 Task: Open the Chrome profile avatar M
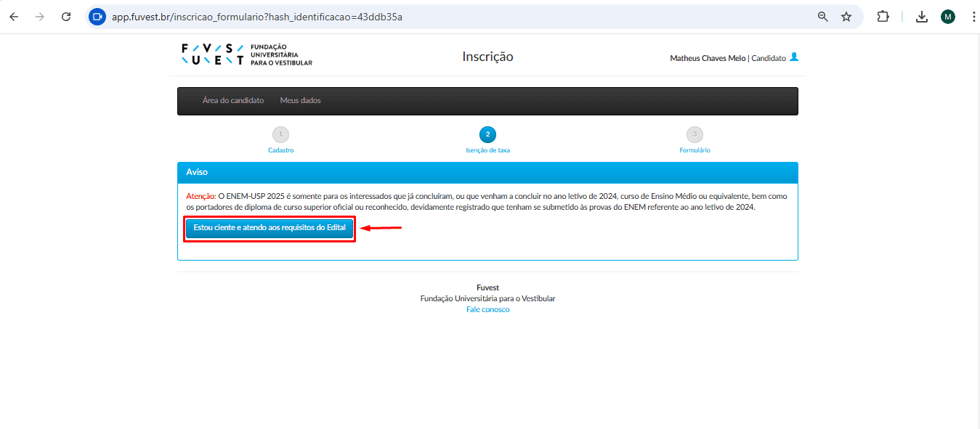(x=948, y=17)
